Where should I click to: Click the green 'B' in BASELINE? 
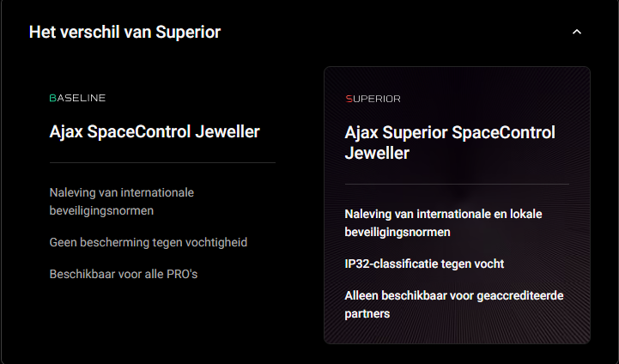coord(53,98)
